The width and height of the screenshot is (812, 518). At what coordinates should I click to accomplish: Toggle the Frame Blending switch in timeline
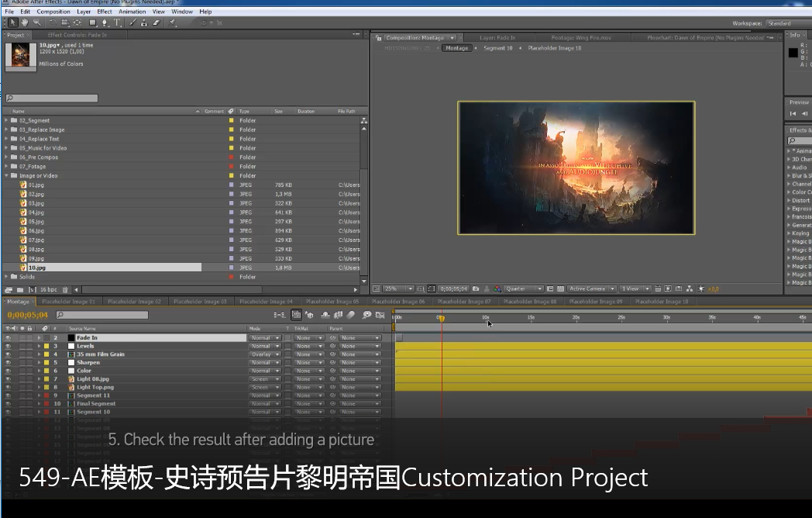[x=338, y=315]
